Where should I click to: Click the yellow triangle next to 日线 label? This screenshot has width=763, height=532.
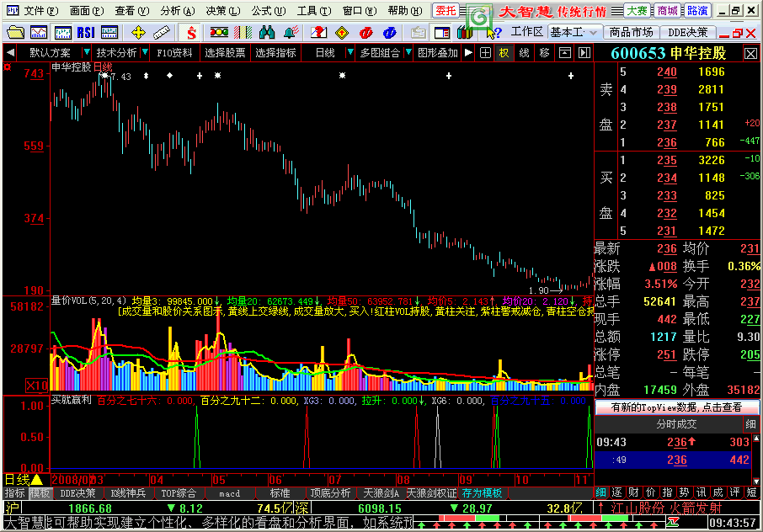point(37,480)
